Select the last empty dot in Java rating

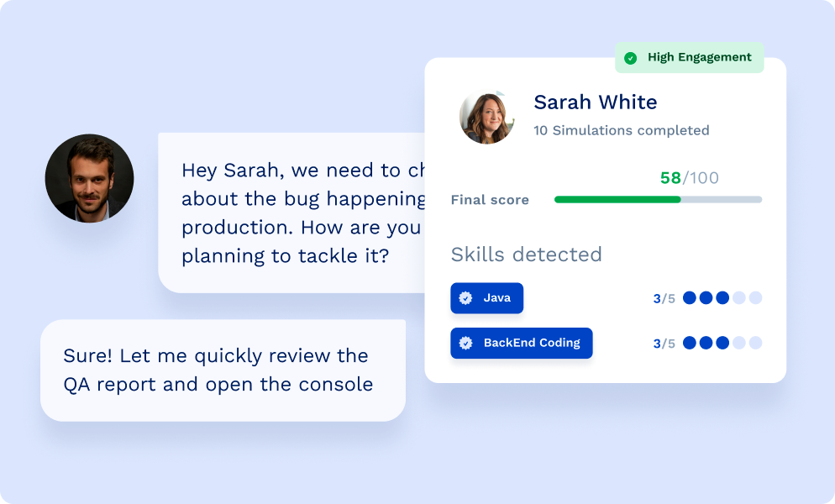[755, 298]
